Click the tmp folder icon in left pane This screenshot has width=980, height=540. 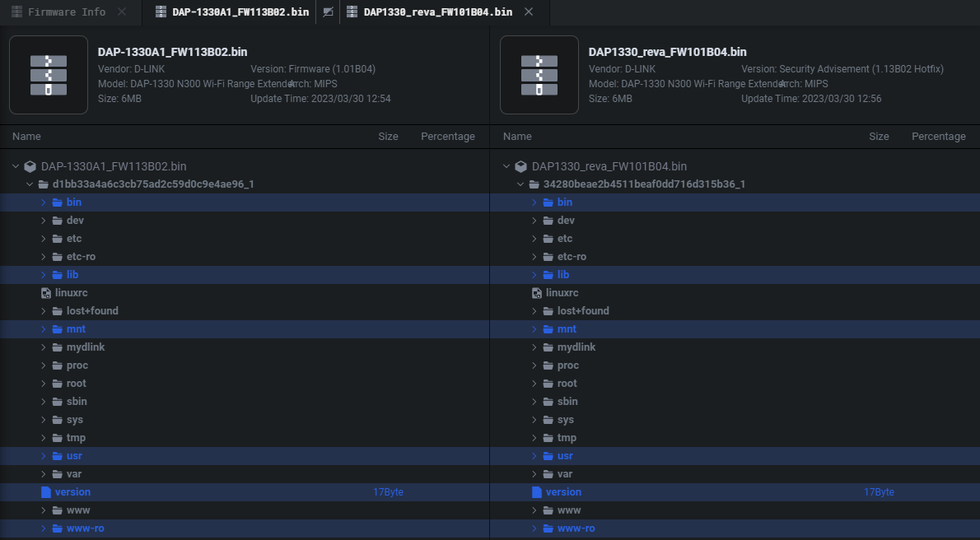(58, 438)
